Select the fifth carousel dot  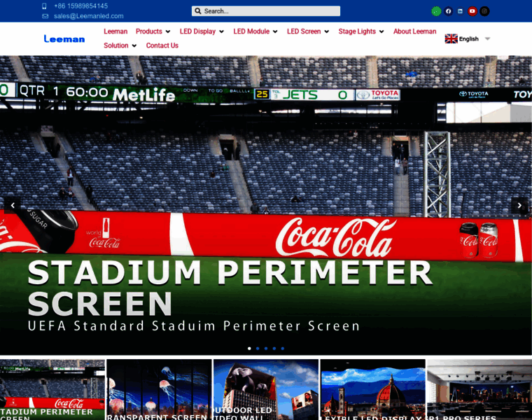pyautogui.click(x=283, y=349)
